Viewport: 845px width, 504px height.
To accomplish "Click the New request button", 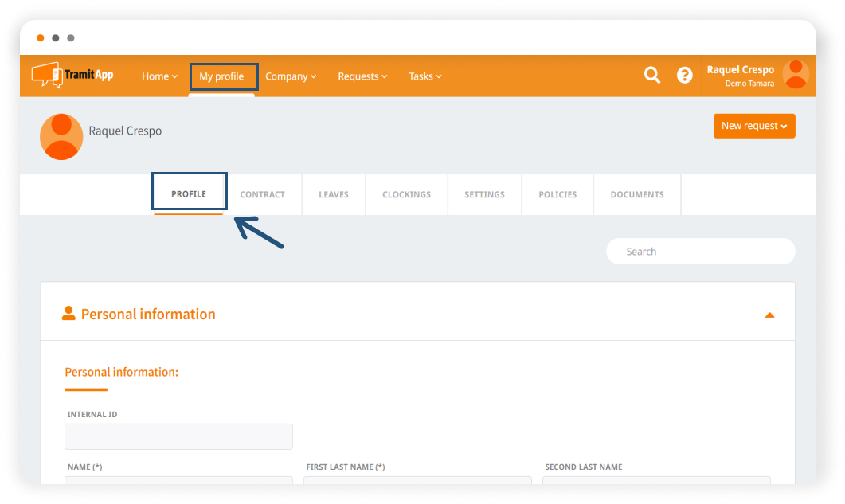I will pyautogui.click(x=753, y=126).
